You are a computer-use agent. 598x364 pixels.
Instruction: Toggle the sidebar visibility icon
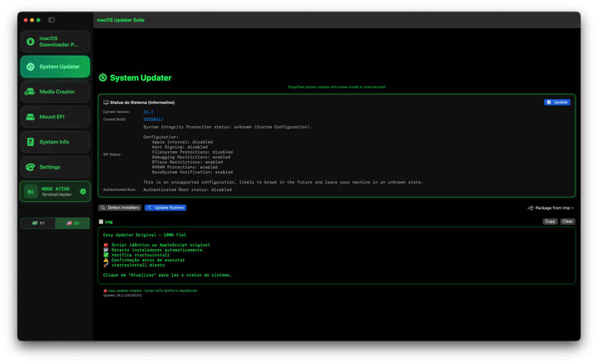tap(51, 20)
